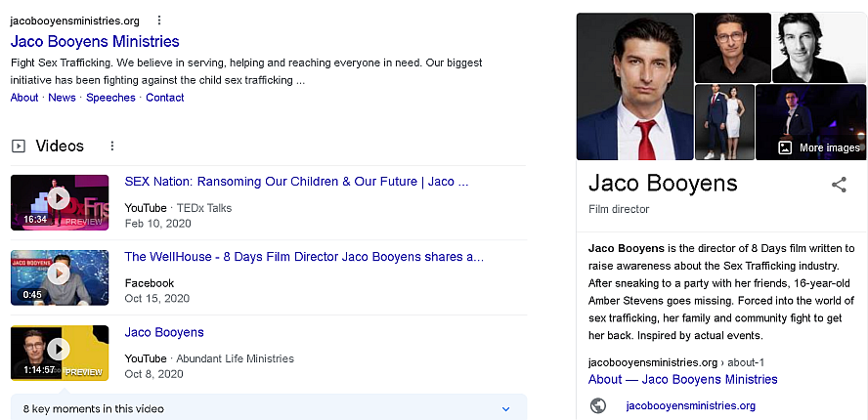
Task: Click the globe icon next to jacobooyensministries.org link
Action: click(x=598, y=405)
